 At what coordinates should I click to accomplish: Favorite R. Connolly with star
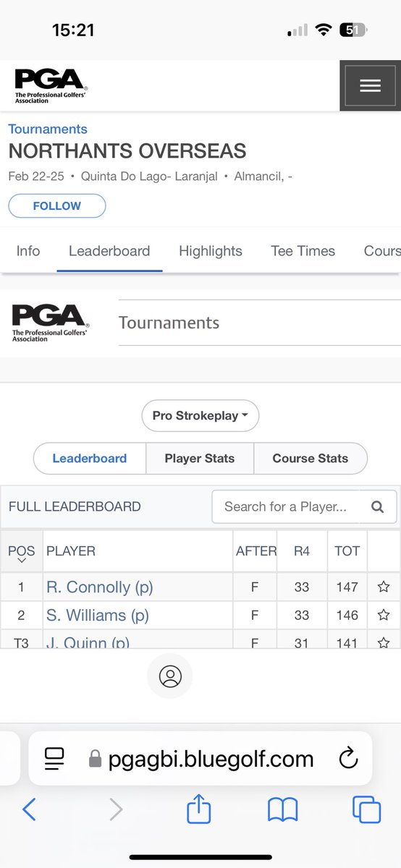click(384, 587)
